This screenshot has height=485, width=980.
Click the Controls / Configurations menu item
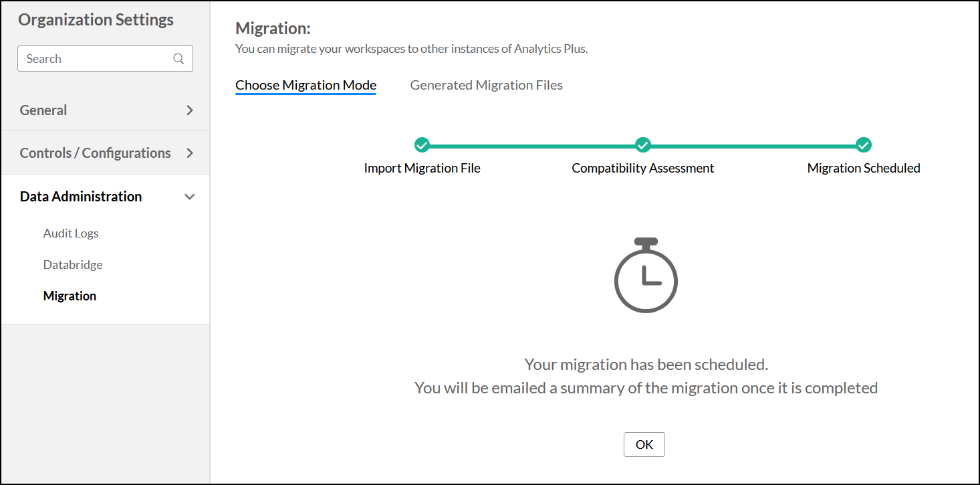coord(94,153)
